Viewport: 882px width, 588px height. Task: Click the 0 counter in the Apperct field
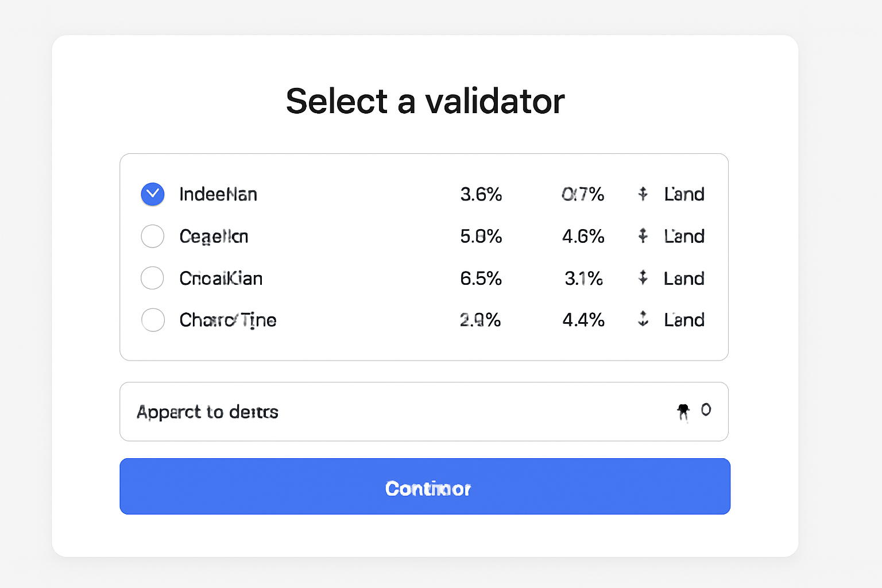tap(706, 409)
